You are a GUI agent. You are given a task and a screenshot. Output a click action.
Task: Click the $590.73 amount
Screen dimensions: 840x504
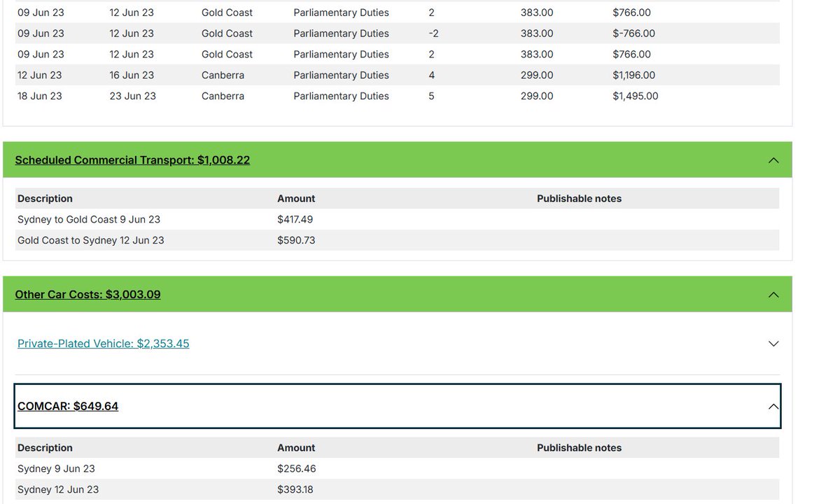tap(296, 240)
